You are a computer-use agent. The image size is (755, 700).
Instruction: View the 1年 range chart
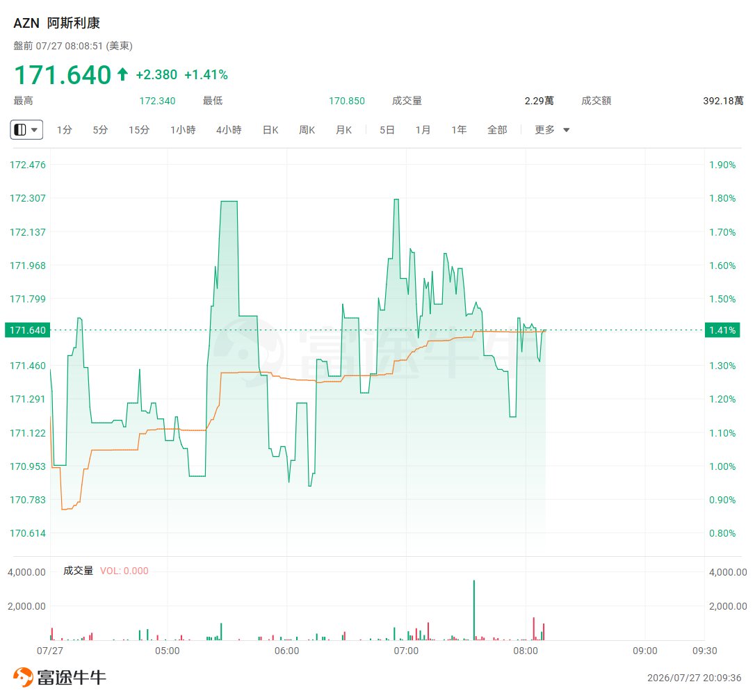tap(459, 130)
